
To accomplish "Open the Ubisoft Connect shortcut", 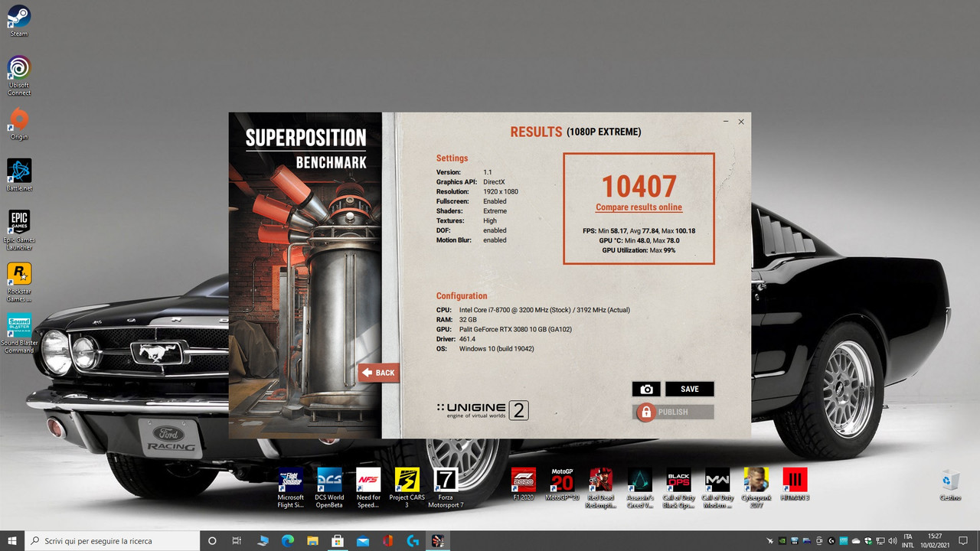I will (x=19, y=75).
